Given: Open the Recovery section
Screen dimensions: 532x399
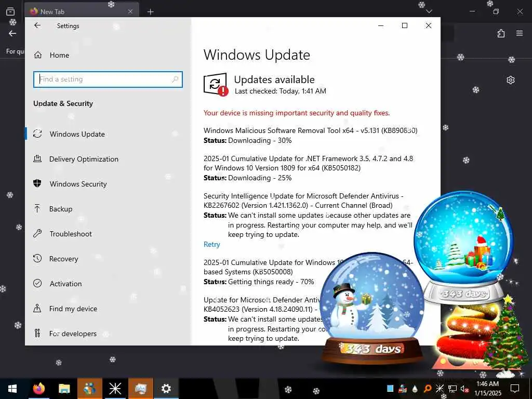Looking at the screenshot, I should tap(63, 259).
